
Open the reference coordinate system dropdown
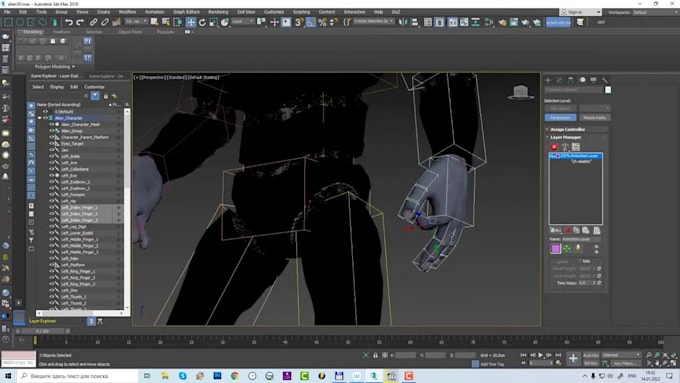click(x=243, y=21)
